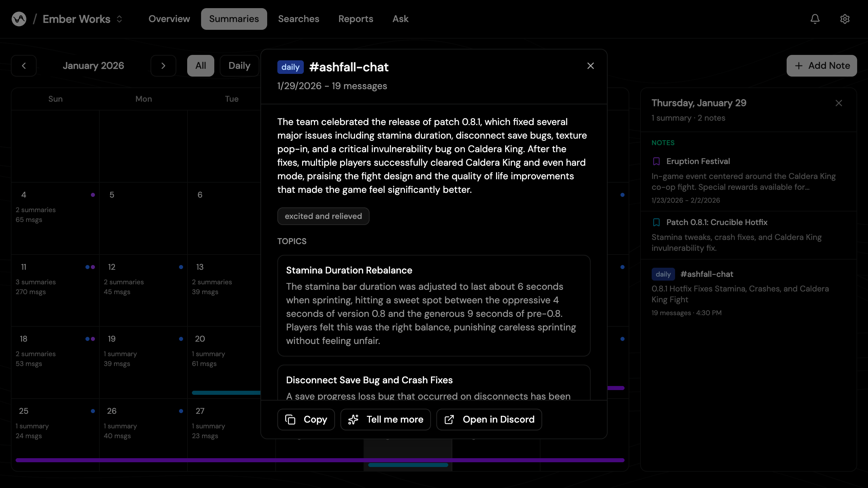Expand the Ember Works workspace switcher
Screen dimensions: 868x488
(119, 19)
